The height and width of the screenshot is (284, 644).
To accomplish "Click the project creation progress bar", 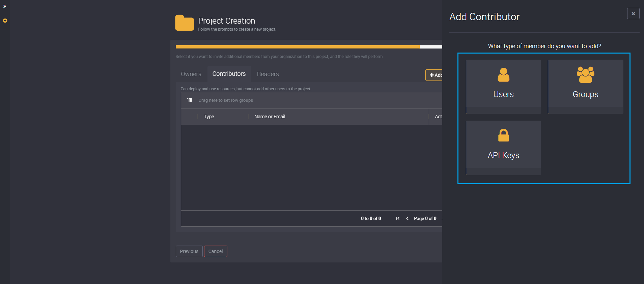I will pos(309,47).
